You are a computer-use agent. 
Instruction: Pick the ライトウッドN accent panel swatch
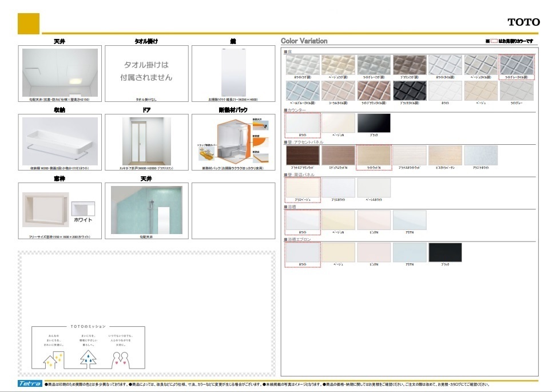[x=374, y=155]
